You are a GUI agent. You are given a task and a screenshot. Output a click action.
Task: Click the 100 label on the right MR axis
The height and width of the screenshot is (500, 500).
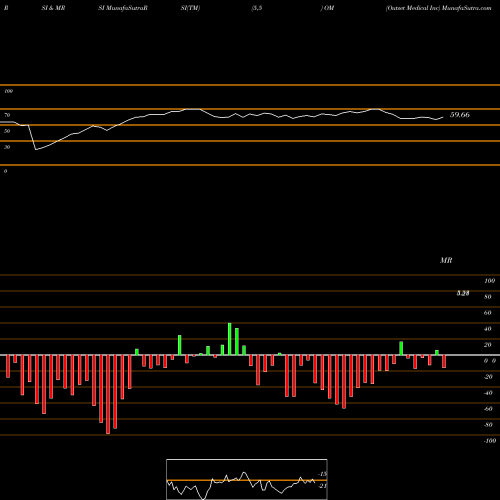click(x=489, y=281)
